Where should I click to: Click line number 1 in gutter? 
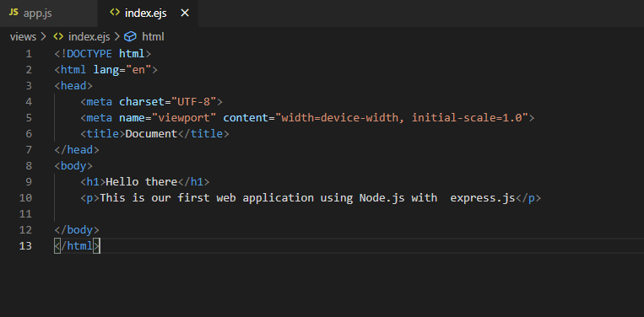click(x=29, y=54)
